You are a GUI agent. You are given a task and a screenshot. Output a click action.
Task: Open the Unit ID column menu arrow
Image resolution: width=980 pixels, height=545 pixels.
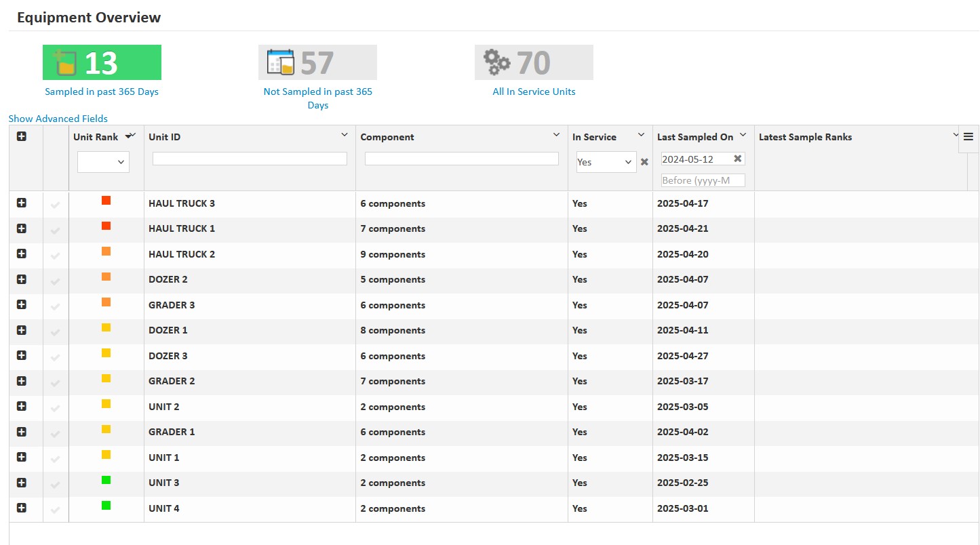(x=345, y=136)
